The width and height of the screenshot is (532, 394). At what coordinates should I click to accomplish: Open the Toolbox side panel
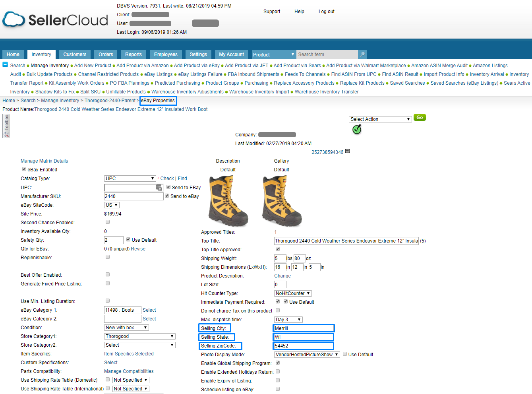[x=6, y=126]
